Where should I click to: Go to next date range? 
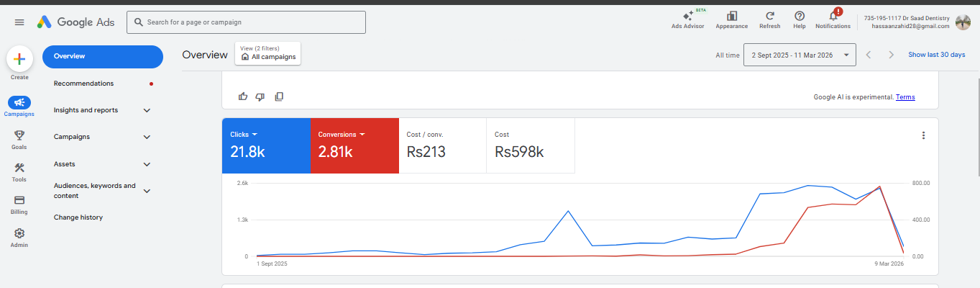point(892,55)
